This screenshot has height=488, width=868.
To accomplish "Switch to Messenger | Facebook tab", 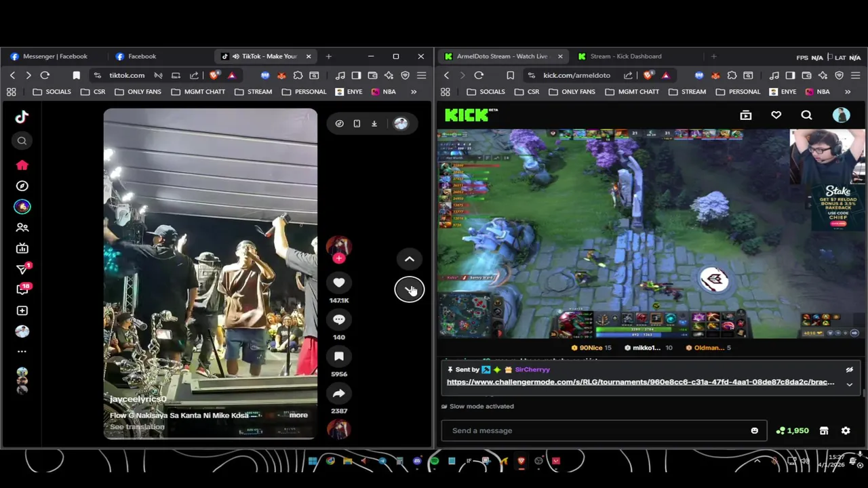I will pyautogui.click(x=54, y=56).
